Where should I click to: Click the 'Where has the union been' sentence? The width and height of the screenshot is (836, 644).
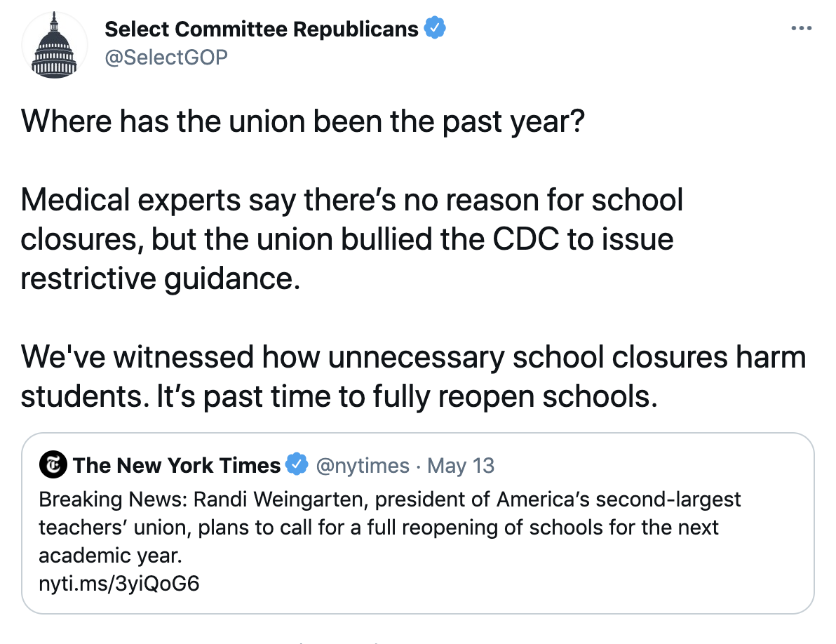click(302, 121)
